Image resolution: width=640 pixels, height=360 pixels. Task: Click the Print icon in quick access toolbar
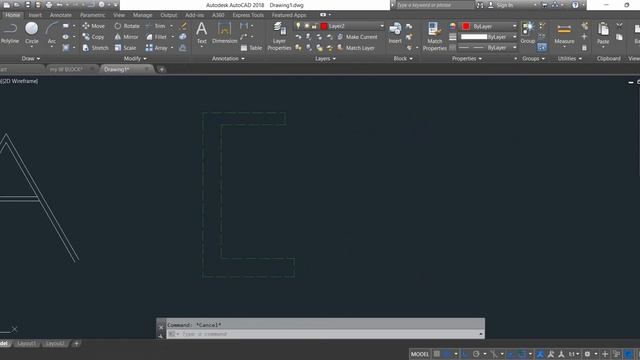[49, 5]
